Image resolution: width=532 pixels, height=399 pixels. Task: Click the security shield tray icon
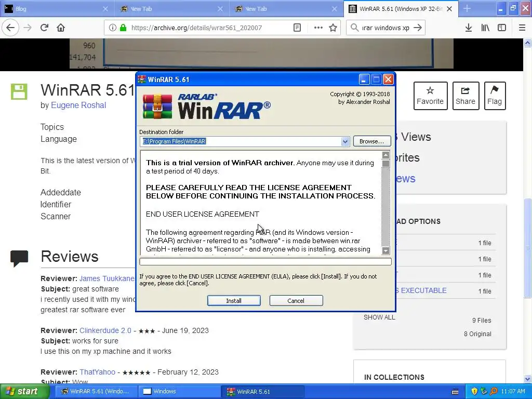tap(475, 392)
